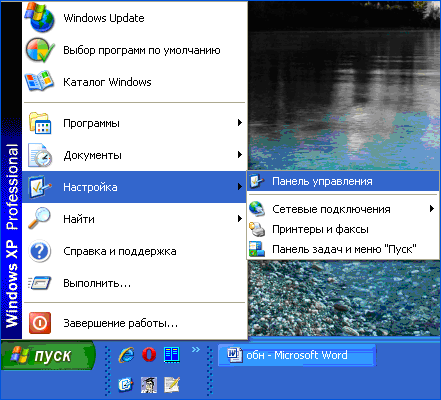
Task: Click the Windows Update globe icon
Action: click(x=40, y=18)
